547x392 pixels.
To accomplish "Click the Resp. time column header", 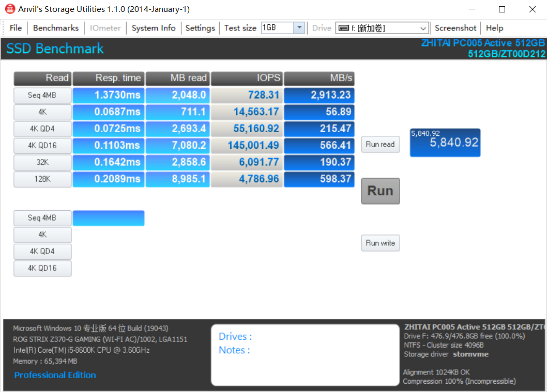I will (x=109, y=78).
